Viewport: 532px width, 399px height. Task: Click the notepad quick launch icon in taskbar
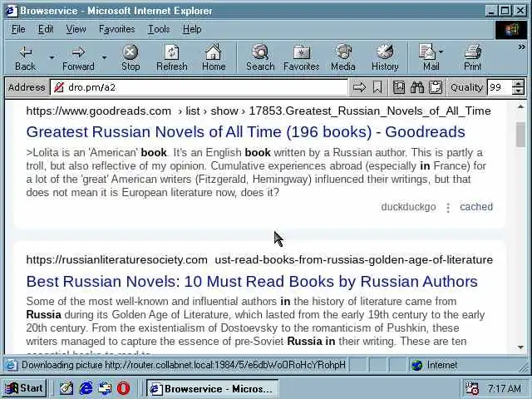[x=66, y=388]
